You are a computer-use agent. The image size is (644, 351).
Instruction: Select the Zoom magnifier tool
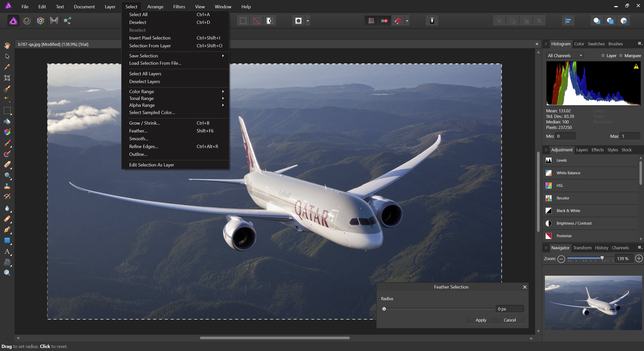(7, 273)
